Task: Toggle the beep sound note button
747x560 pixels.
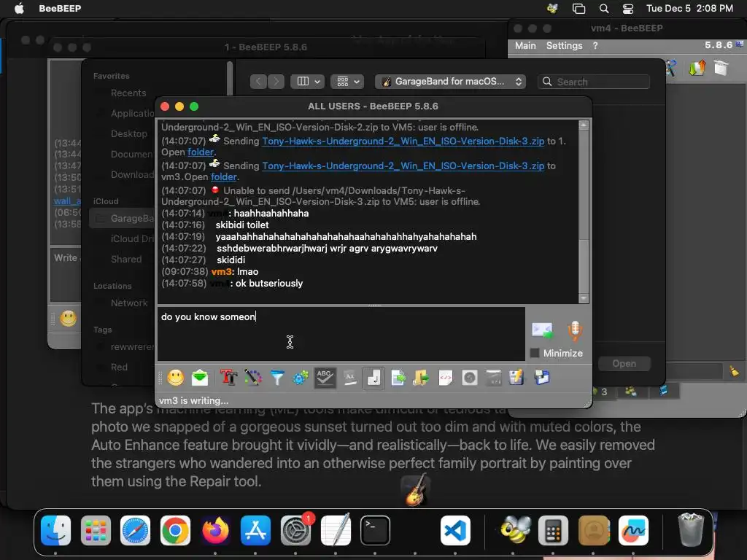Action: coord(373,378)
